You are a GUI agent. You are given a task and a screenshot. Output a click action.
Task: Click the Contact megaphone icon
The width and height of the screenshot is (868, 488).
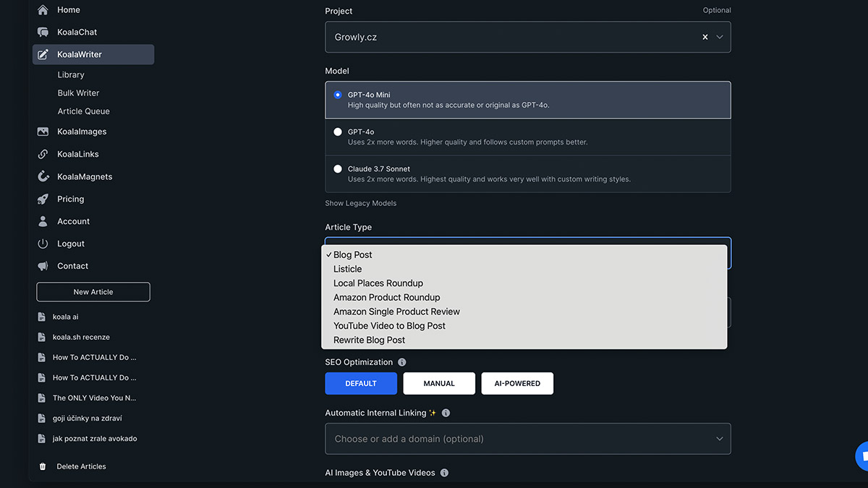pos(43,266)
